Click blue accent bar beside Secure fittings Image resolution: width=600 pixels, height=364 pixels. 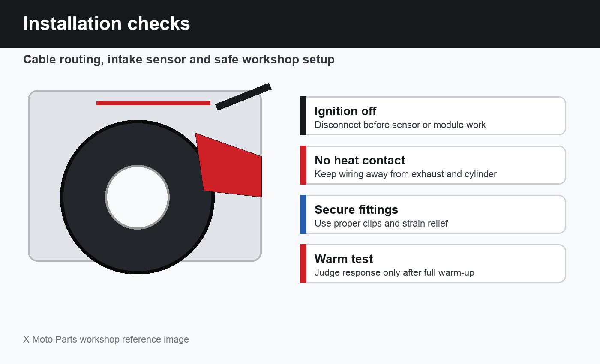303,214
